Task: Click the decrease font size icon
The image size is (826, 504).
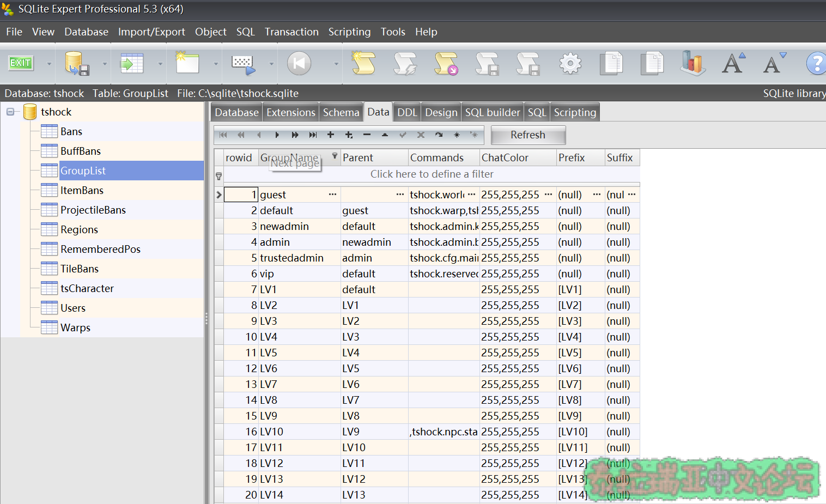Action: click(774, 63)
